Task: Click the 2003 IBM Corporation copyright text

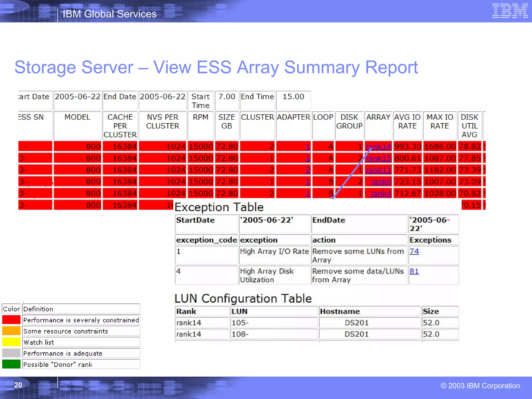Action: pyautogui.click(x=480, y=386)
